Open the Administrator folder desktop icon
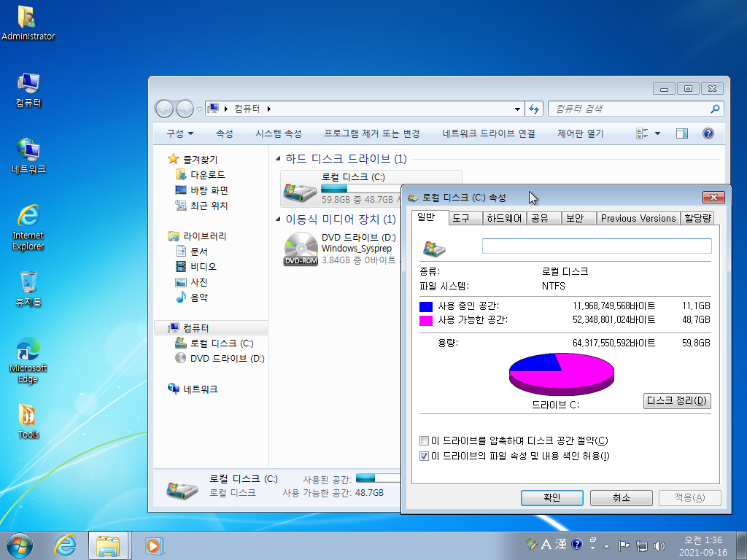 (x=28, y=23)
